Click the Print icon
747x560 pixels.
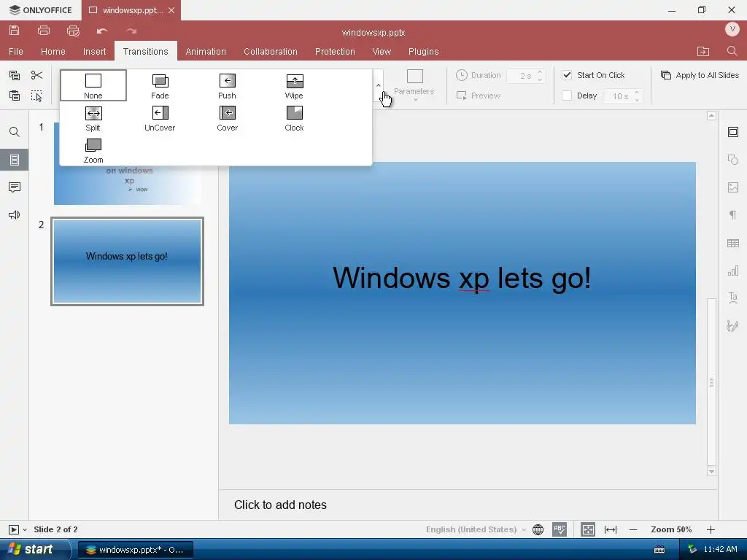43,31
